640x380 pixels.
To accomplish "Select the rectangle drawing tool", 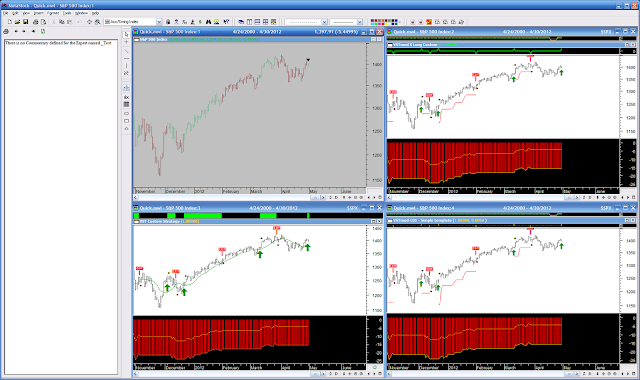I will [126, 121].
